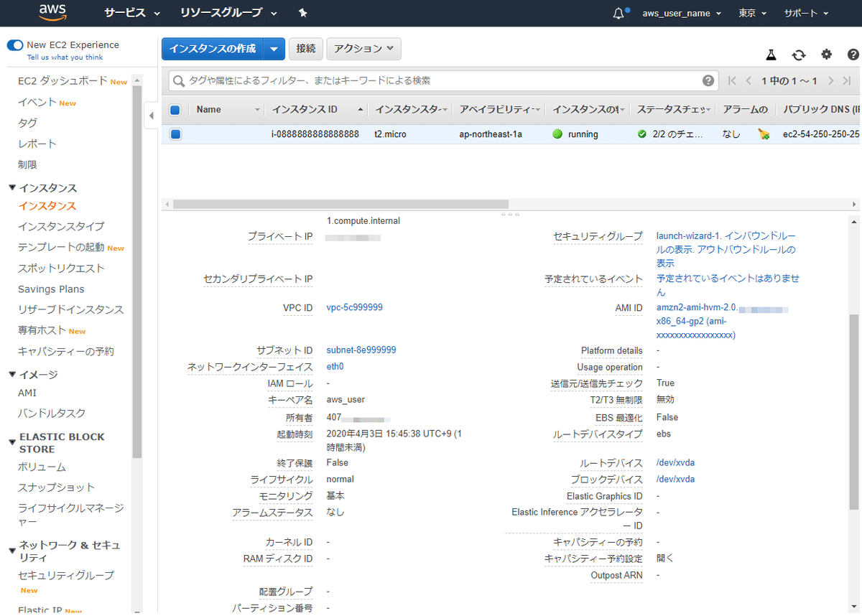The image size is (862, 616).
Task: Open the サポート dropdown menu
Action: click(806, 13)
